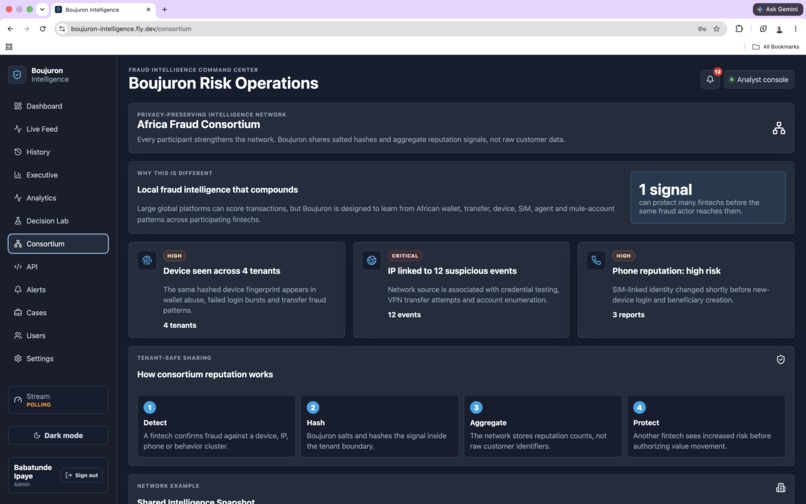Open the Users page
This screenshot has width=806, height=504.
pos(58,335)
